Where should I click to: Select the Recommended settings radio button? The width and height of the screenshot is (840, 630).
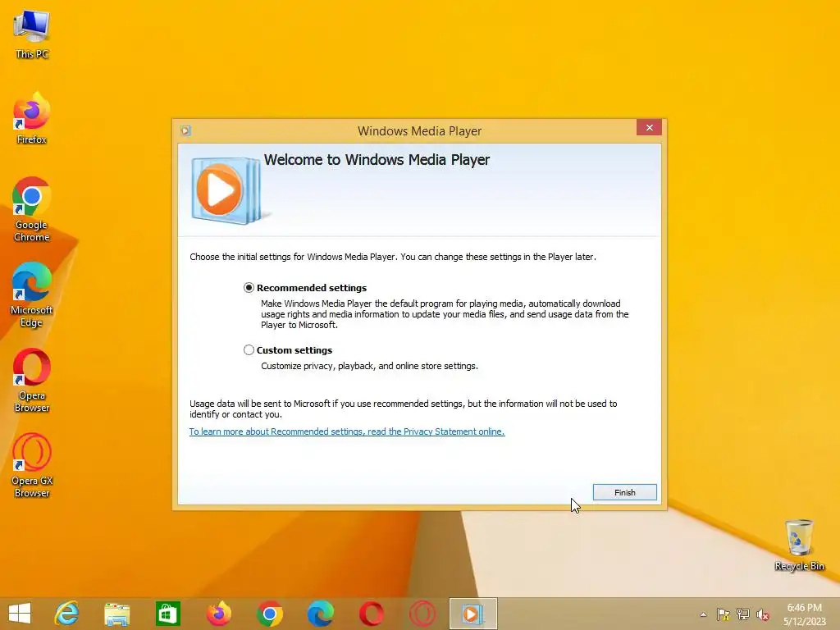tap(249, 288)
